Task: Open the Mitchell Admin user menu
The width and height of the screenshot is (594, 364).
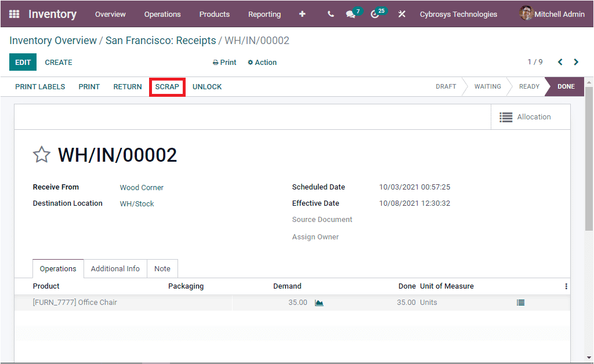Action: 557,14
